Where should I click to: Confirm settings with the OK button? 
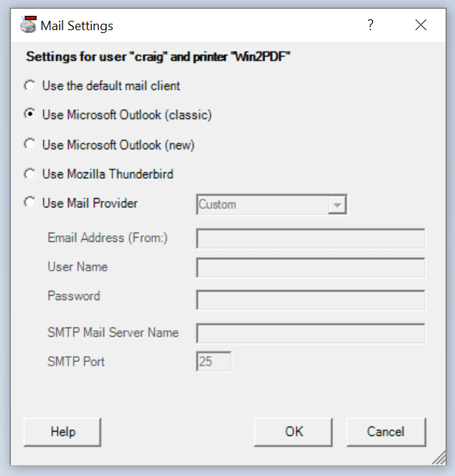(x=294, y=431)
